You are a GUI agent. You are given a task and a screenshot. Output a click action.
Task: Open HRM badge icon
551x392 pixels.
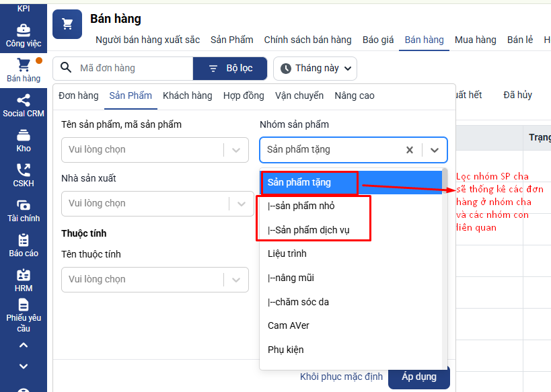click(x=24, y=276)
